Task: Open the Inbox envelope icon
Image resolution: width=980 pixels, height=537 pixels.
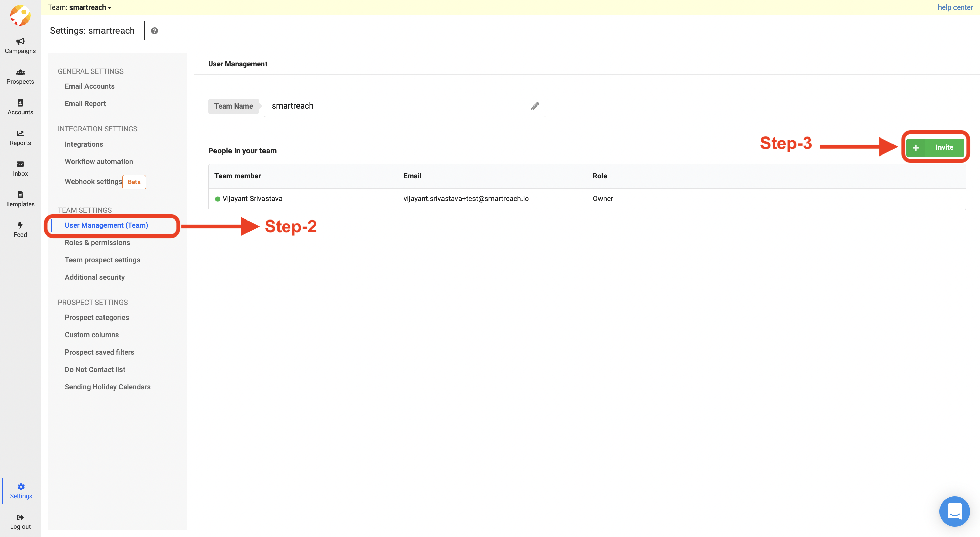Action: coord(20,164)
